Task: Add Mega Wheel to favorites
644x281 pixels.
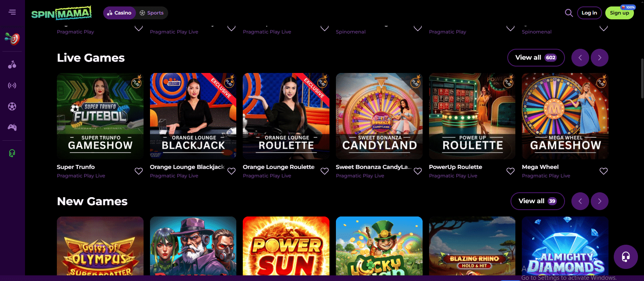Action: 603,171
